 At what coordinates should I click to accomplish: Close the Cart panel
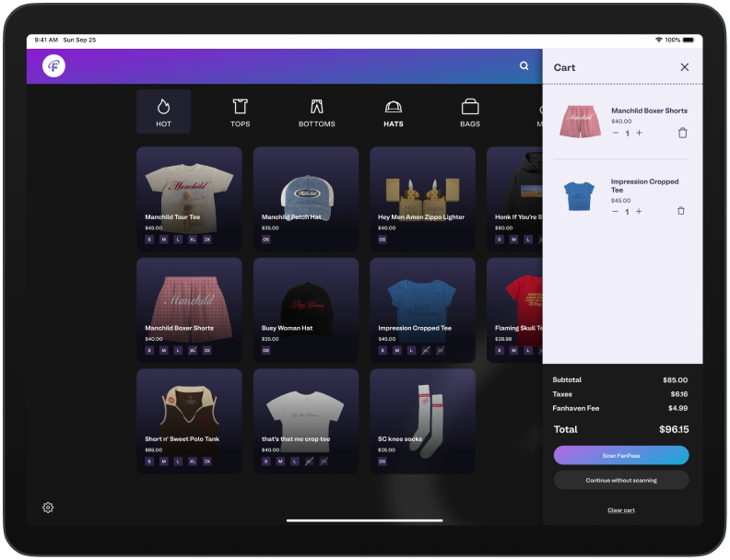point(684,67)
